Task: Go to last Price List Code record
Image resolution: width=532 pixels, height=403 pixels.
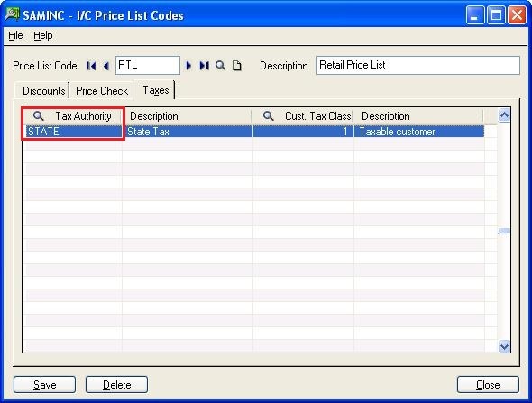Action: [205, 66]
